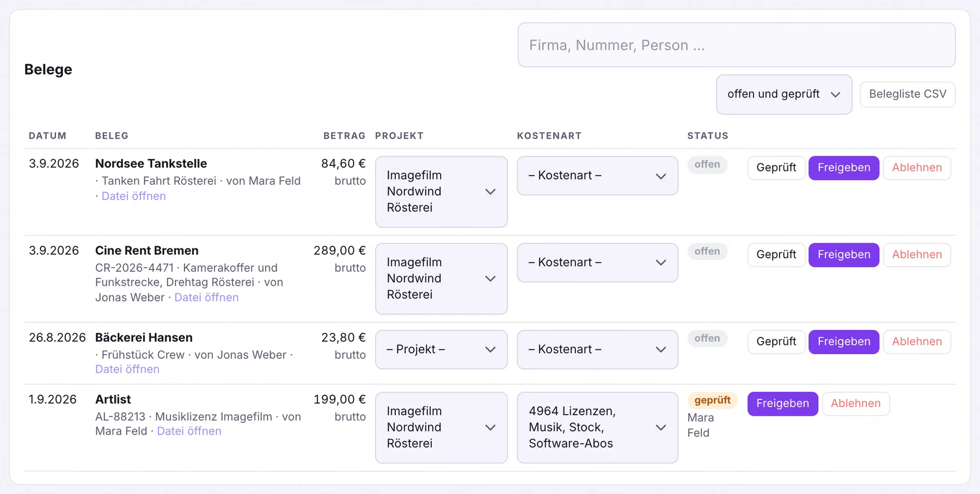Open attached file for Bäckerei Hansen
Screen dimensions: 980x494
tap(127, 369)
